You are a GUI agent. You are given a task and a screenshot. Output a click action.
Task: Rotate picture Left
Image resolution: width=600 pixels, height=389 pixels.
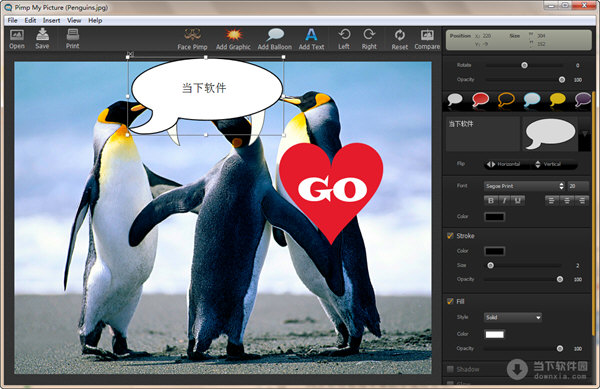344,39
